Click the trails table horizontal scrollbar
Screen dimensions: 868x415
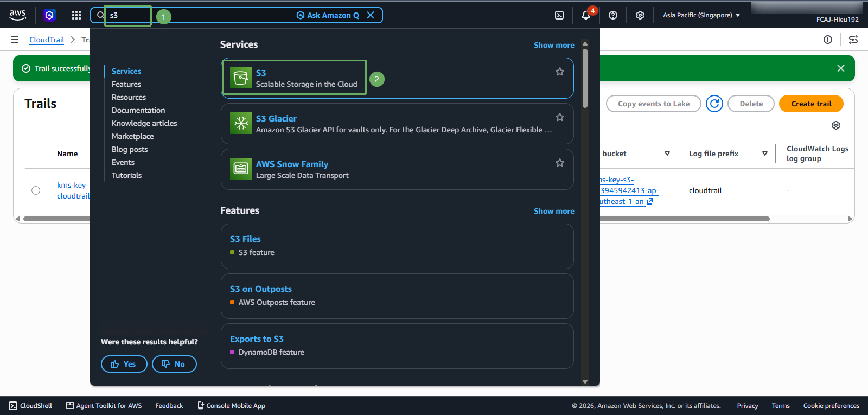coord(396,219)
